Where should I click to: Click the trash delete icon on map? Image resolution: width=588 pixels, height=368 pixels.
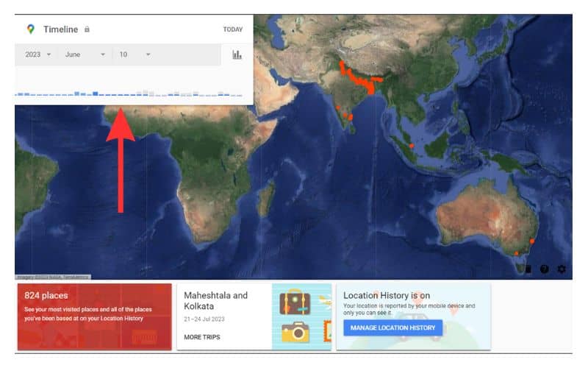528,269
